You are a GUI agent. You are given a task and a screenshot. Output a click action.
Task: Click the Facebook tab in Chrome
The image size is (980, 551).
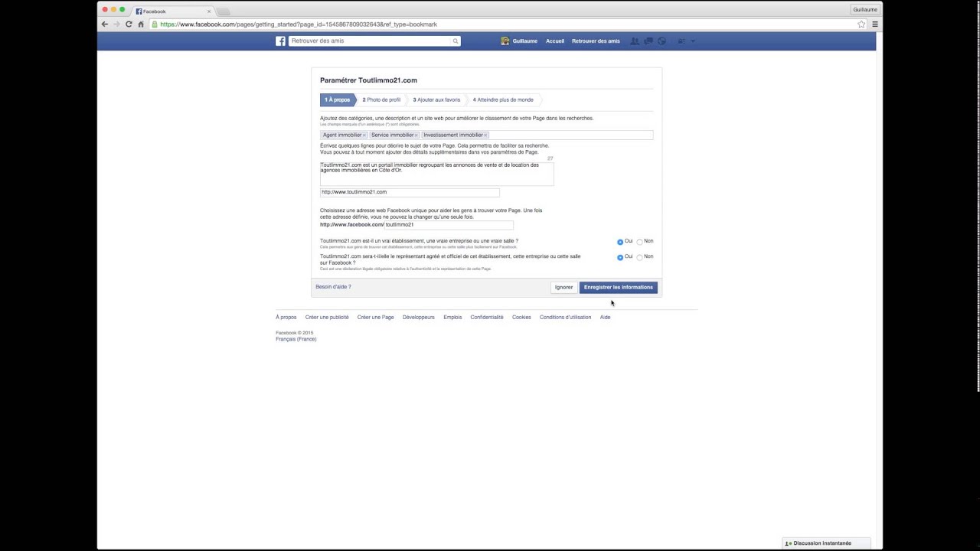[172, 11]
